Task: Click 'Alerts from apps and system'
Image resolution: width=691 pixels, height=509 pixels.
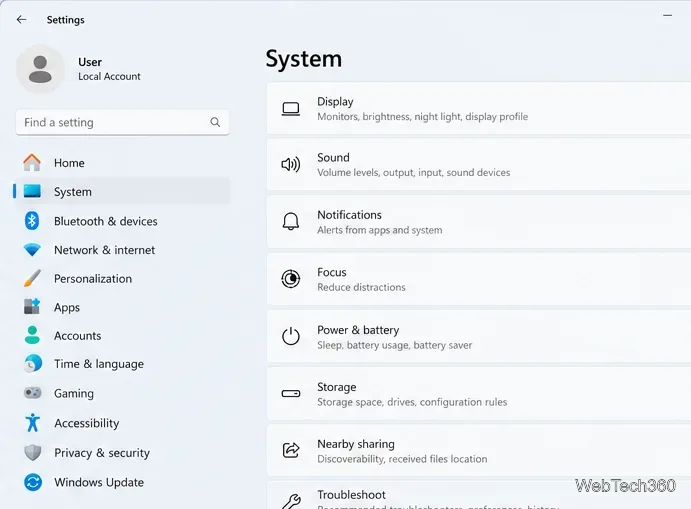Action: (x=380, y=230)
